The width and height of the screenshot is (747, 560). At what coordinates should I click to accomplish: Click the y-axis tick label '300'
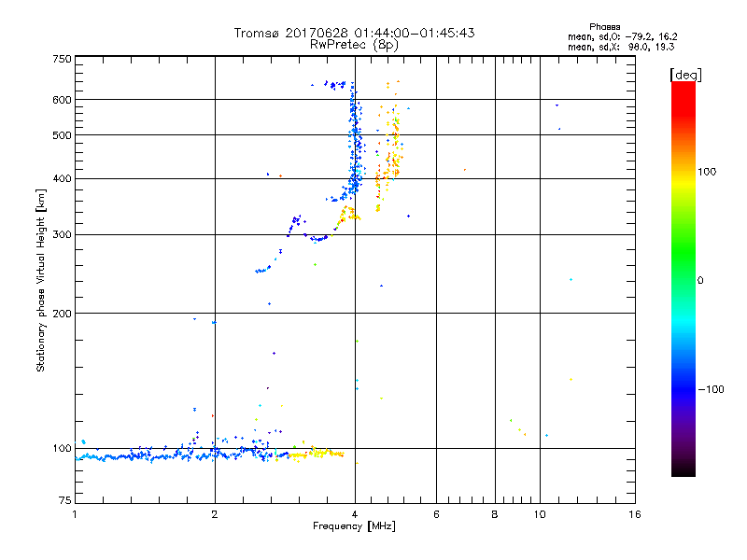(x=63, y=235)
